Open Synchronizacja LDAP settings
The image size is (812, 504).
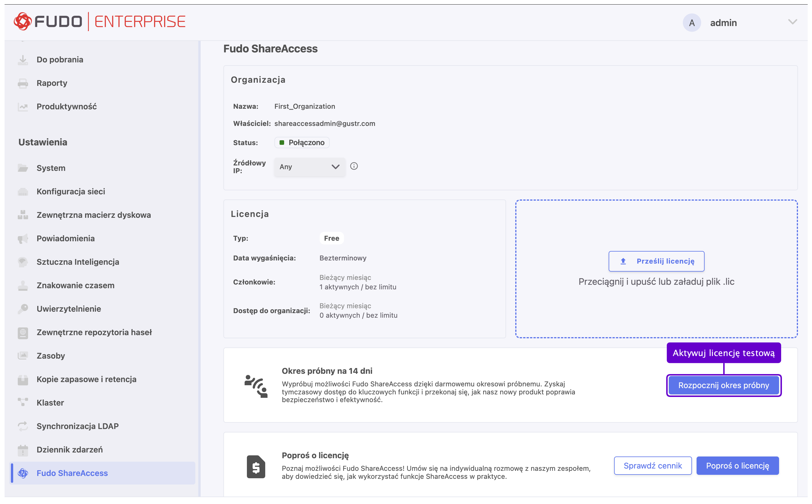77,426
